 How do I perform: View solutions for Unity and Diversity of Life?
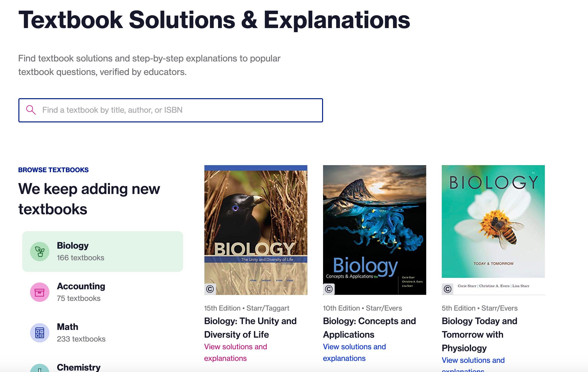[x=235, y=352]
